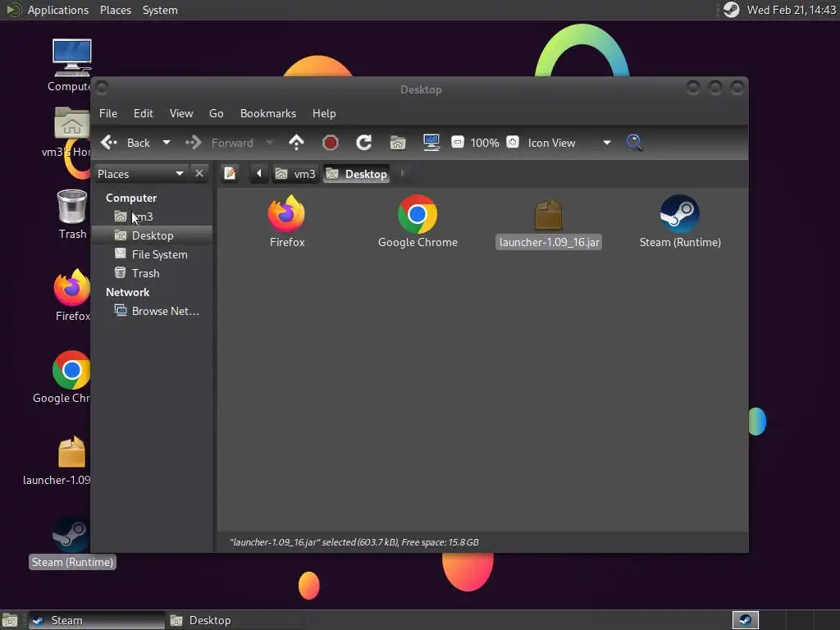The image size is (840, 630).
Task: Click the red Stop loading icon
Action: pos(330,143)
